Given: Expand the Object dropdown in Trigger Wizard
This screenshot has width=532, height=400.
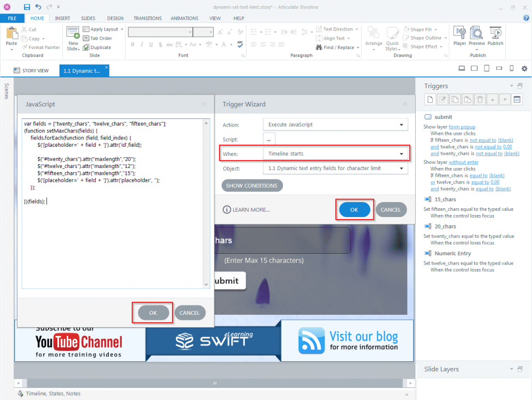Looking at the screenshot, I should [335, 168].
